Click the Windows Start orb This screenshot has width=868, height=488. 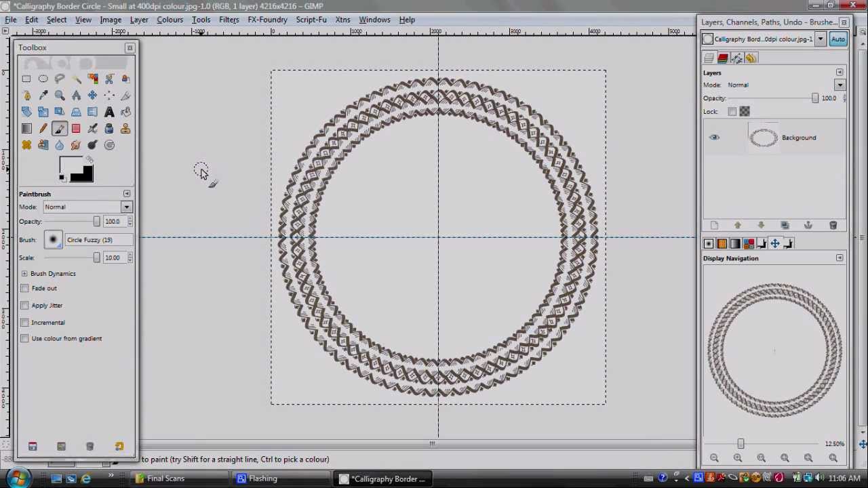coord(18,479)
